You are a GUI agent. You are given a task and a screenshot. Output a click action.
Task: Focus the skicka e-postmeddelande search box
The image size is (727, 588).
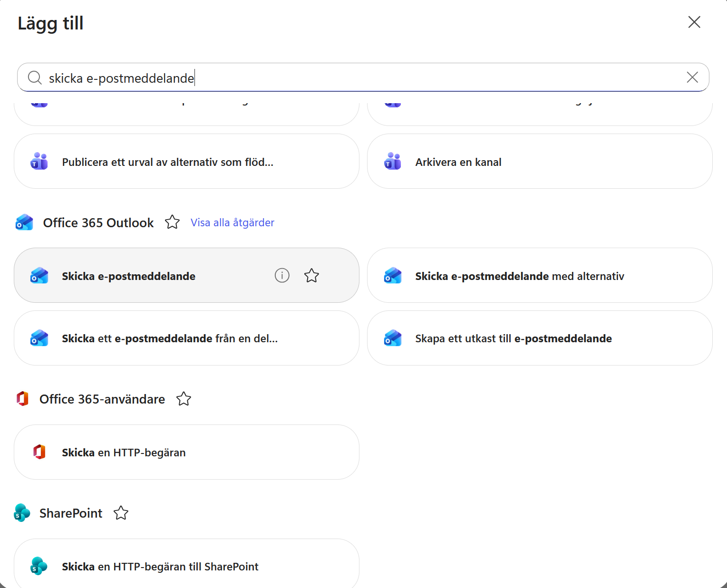point(363,77)
